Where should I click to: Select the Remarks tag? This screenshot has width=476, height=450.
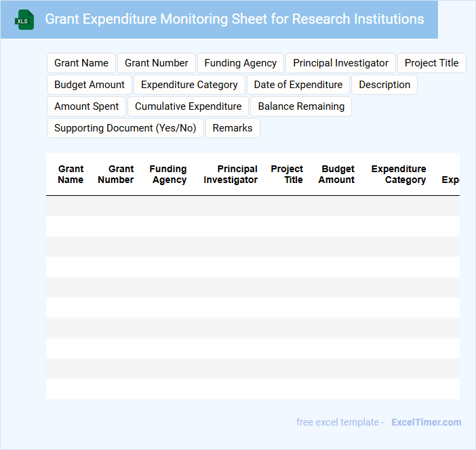coord(233,128)
